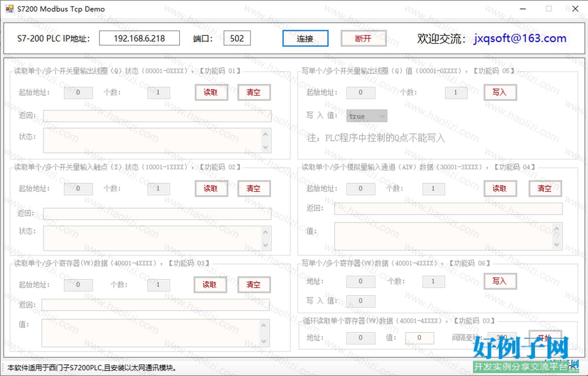Screen dimensions: 588x376
Task: Click 读取 in the function code 04 group
Action: (500, 189)
